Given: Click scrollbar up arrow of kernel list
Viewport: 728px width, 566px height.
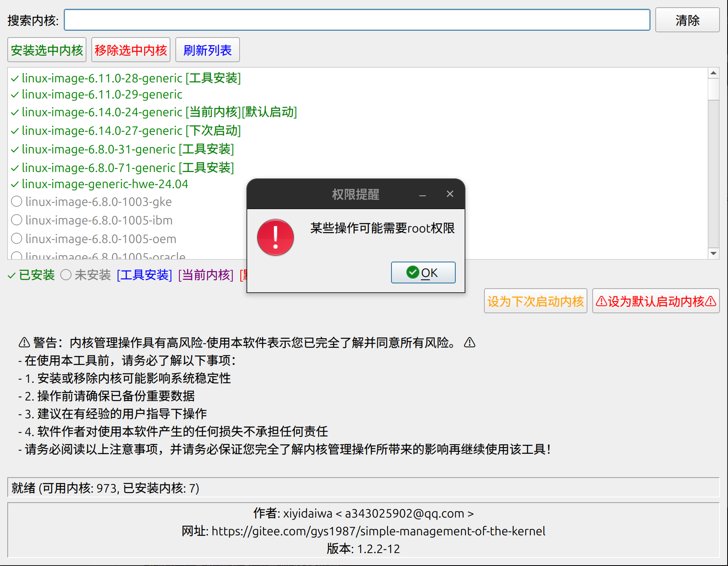Looking at the screenshot, I should point(713,73).
